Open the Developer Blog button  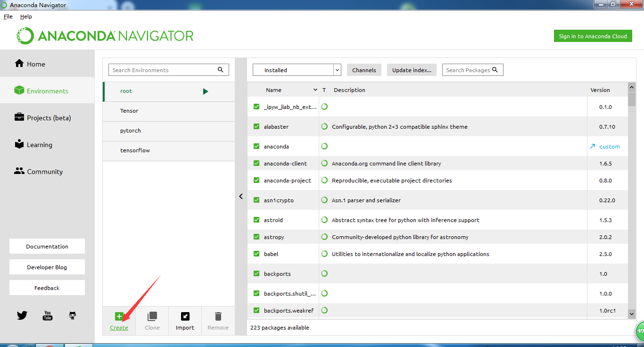(47, 267)
